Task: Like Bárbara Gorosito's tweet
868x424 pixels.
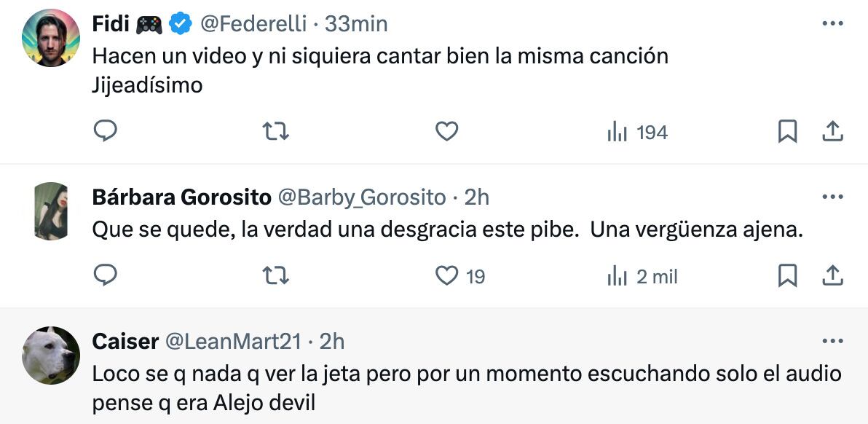Action: click(446, 275)
